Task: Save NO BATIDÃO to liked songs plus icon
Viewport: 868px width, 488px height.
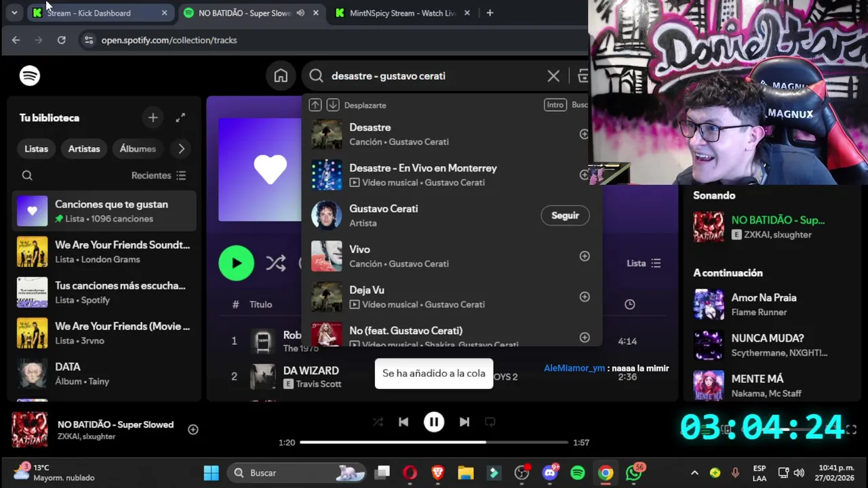Action: 193,430
